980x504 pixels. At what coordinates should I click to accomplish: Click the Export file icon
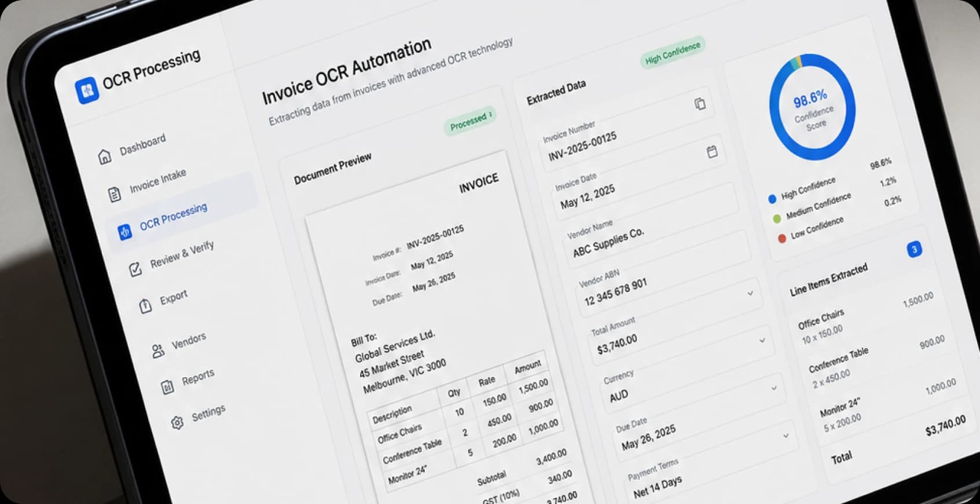145,305
